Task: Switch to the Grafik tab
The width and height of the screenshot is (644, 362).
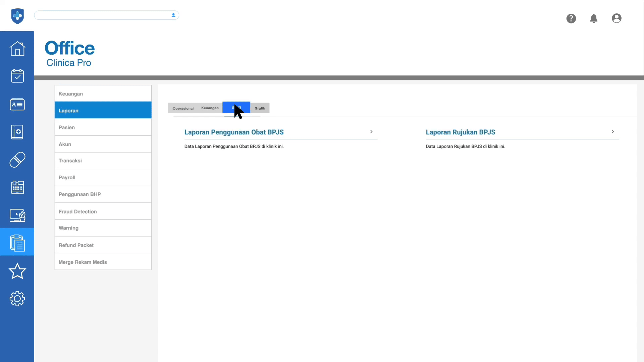Action: click(260, 108)
